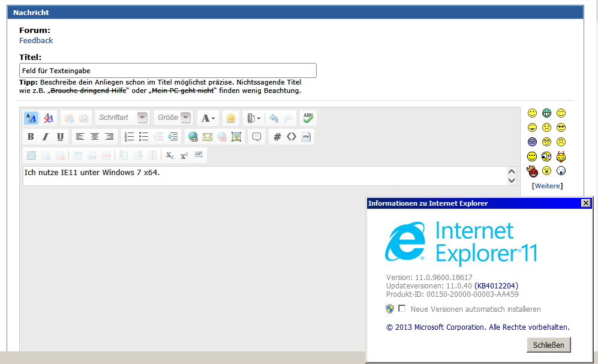Insert the devil-horned laughing smiley

(x=561, y=157)
